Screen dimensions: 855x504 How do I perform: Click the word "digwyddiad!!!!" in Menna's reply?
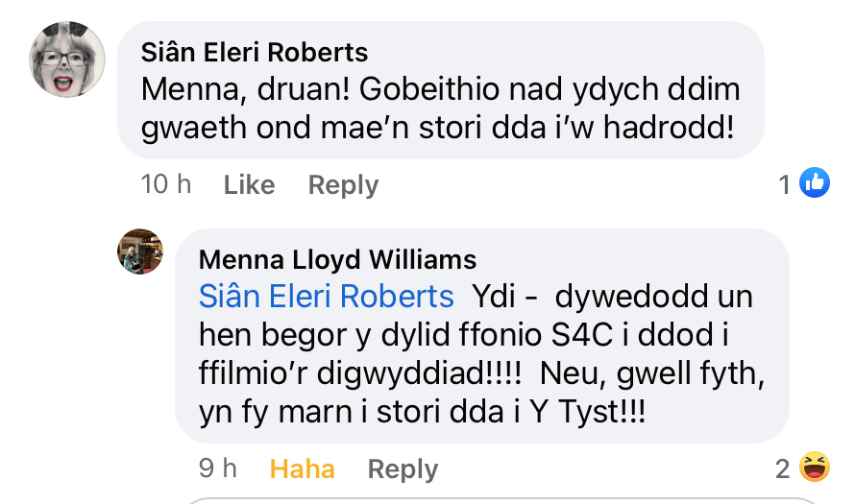[419, 373]
